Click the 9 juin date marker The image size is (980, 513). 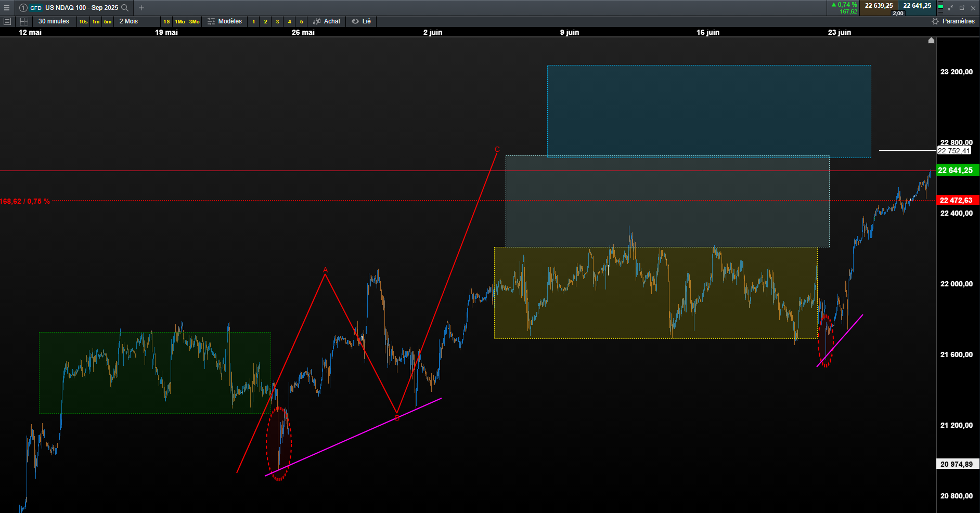tap(570, 32)
